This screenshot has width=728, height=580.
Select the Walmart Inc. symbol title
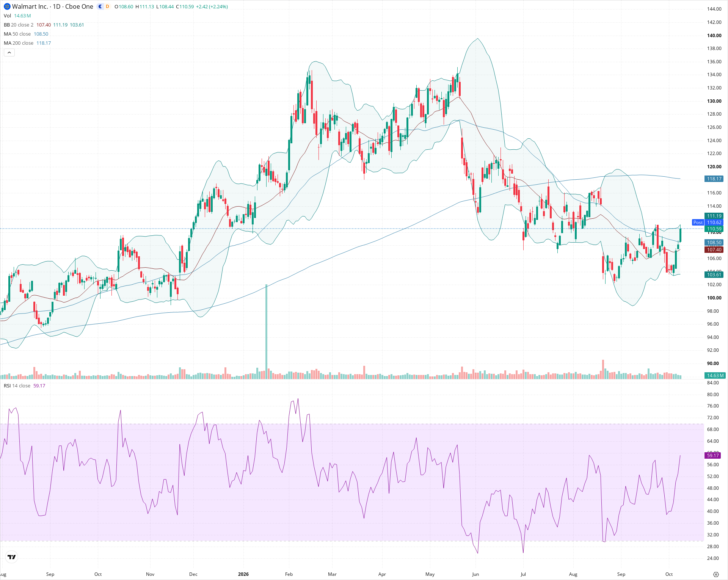coord(30,6)
